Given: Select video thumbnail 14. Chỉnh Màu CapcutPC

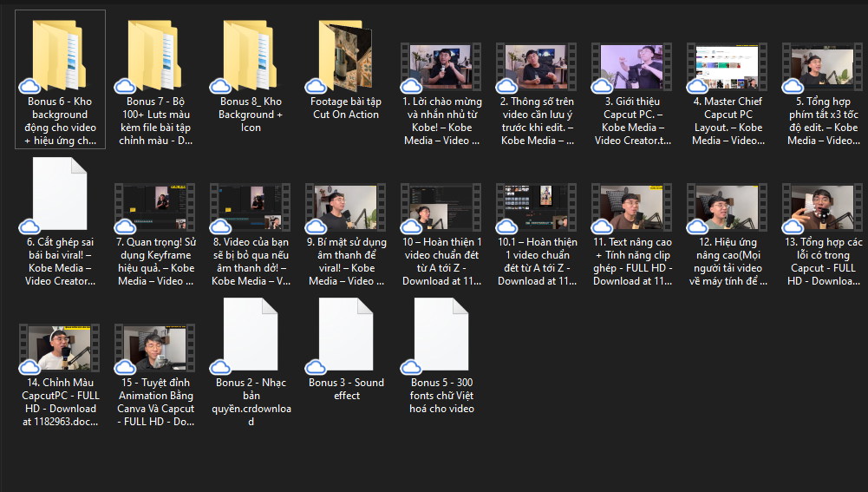Looking at the screenshot, I should (x=59, y=348).
